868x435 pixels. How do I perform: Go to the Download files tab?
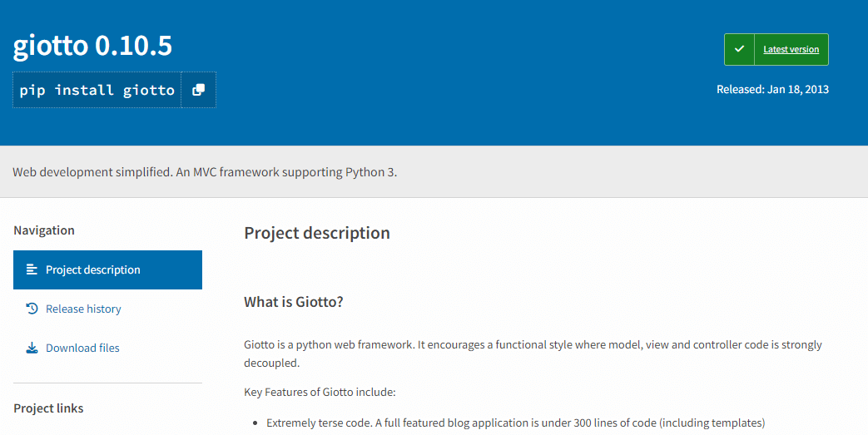82,348
